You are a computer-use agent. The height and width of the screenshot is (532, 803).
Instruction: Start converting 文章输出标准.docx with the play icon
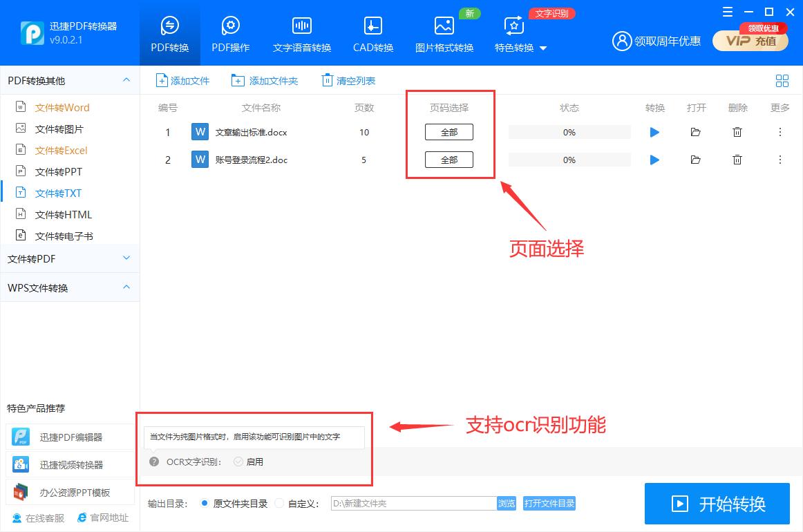(x=654, y=132)
